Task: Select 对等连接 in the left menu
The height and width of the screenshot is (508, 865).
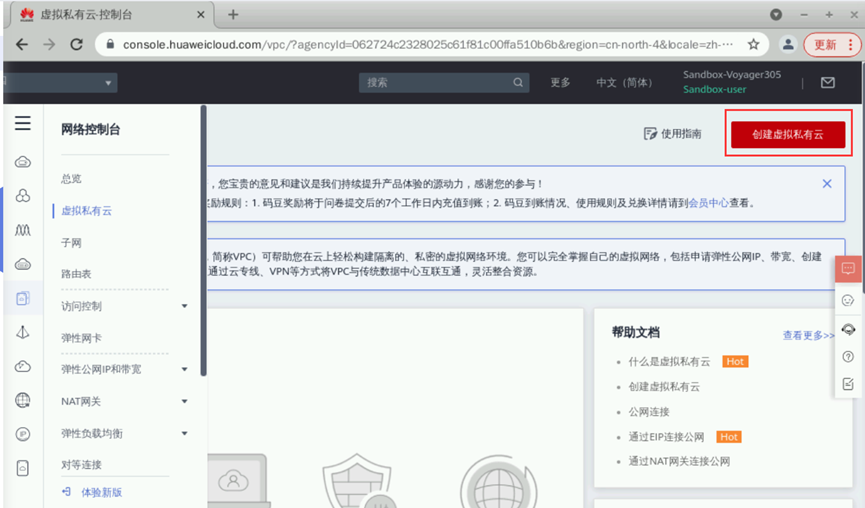Action: 81,465
